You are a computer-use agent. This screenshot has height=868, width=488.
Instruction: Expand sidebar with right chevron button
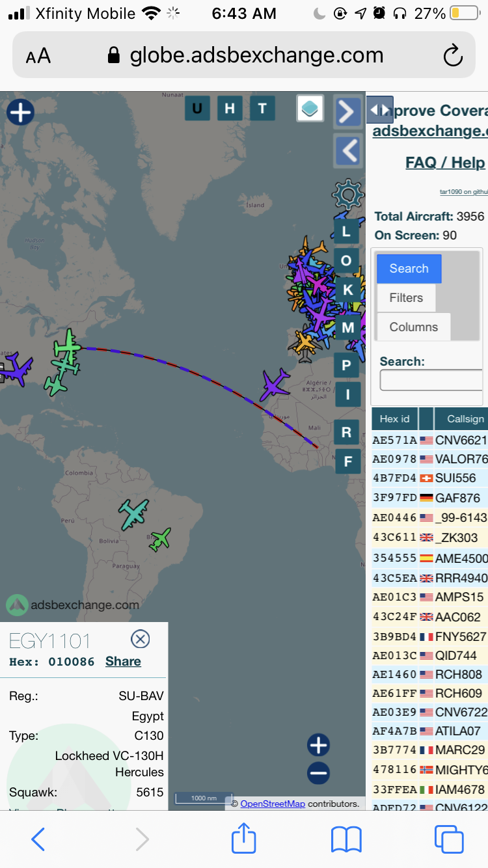pos(347,112)
